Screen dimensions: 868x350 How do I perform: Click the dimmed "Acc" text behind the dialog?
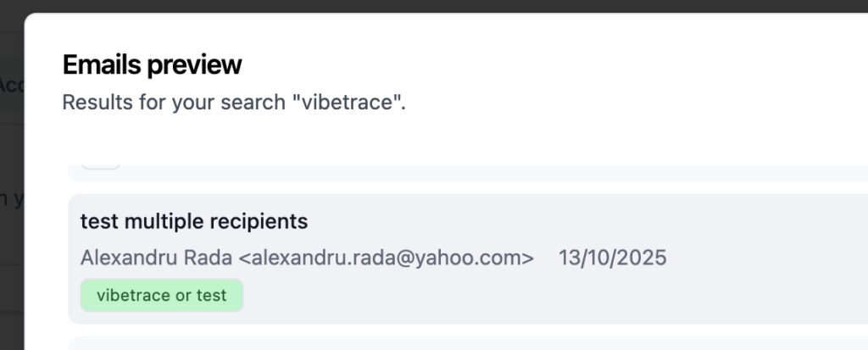click(10, 86)
